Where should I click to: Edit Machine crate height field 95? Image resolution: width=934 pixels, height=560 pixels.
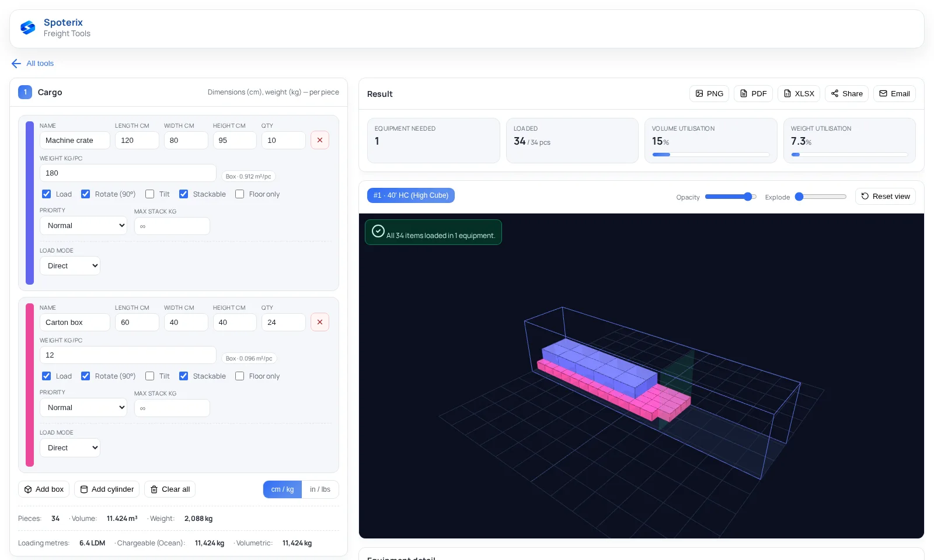(235, 140)
